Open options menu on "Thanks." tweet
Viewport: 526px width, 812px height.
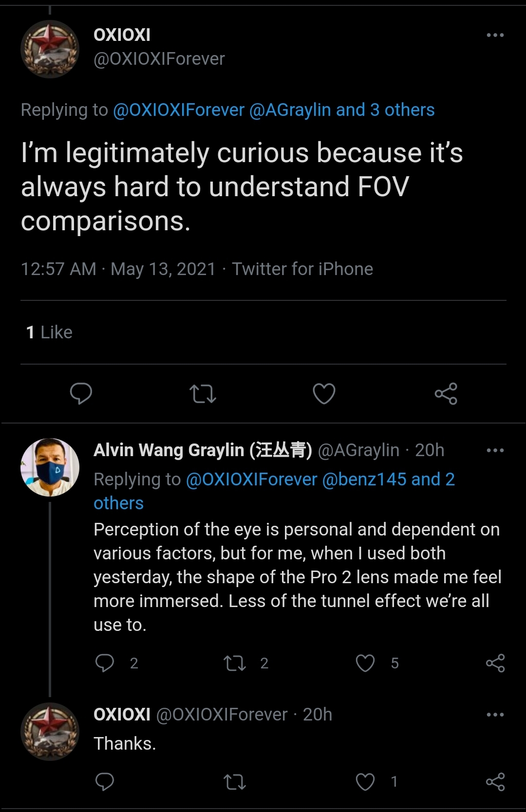coord(495,715)
